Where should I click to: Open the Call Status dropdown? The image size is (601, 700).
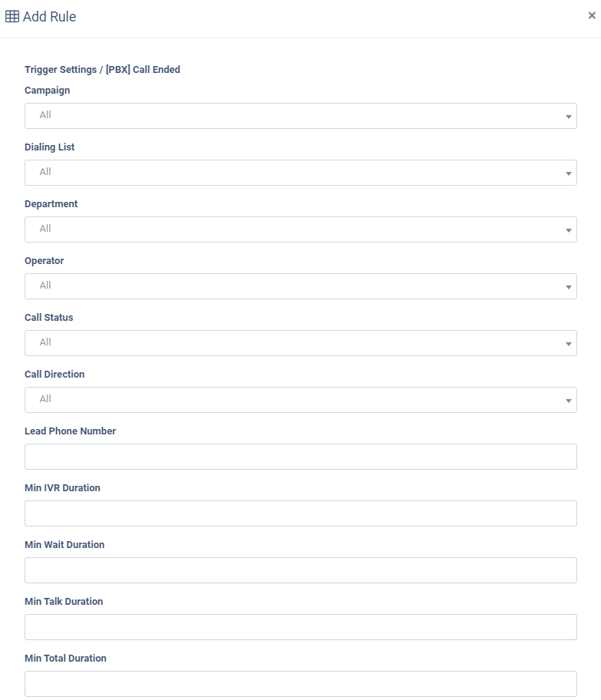[x=301, y=343]
